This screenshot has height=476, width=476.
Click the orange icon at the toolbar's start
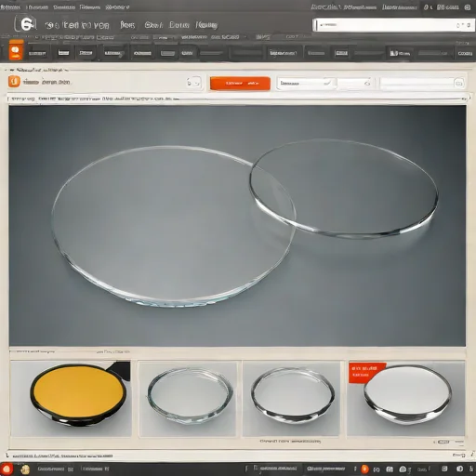click(x=16, y=50)
